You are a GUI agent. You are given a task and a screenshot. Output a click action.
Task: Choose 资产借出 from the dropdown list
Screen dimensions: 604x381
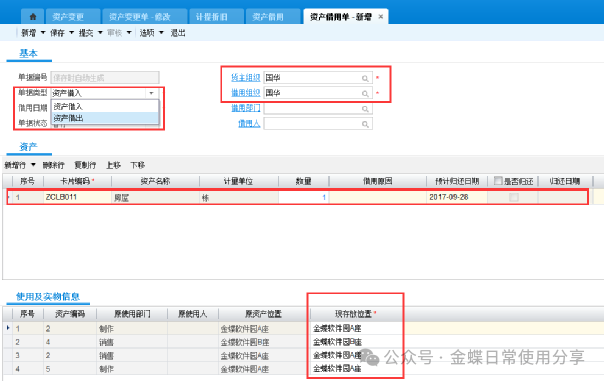105,118
